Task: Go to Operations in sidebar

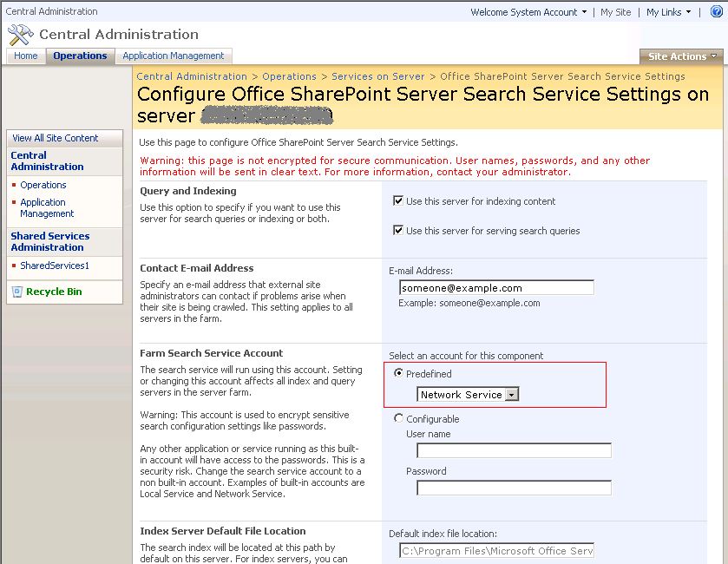Action: tap(43, 185)
